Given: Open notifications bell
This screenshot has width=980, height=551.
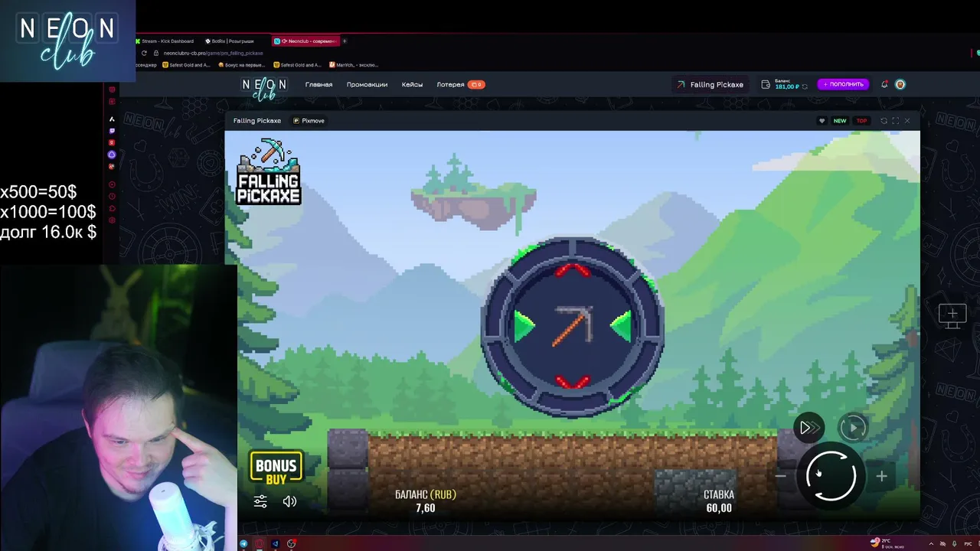Looking at the screenshot, I should pos(884,84).
